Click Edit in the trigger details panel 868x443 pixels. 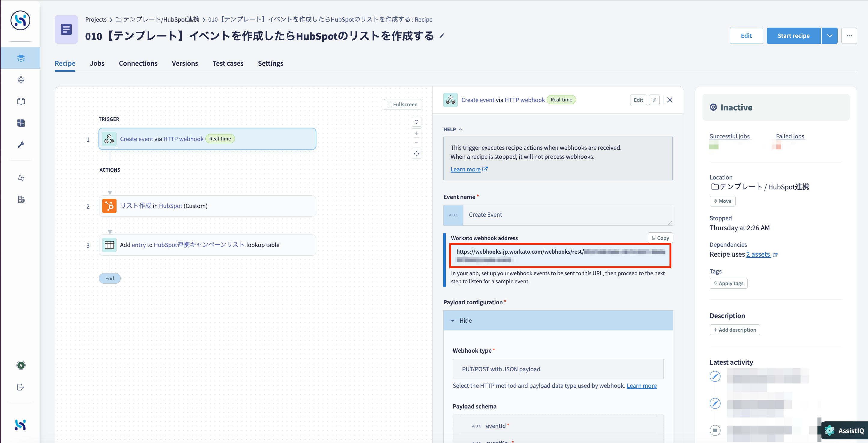(x=638, y=100)
